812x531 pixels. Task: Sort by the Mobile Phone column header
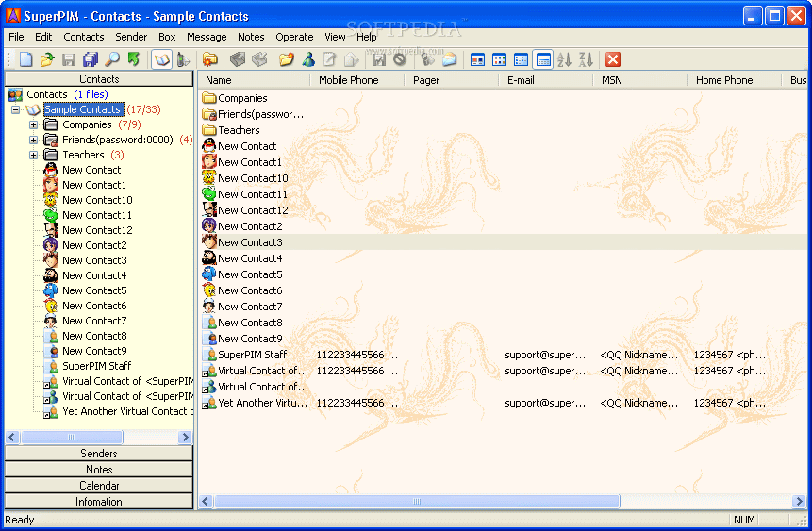pyautogui.click(x=356, y=80)
